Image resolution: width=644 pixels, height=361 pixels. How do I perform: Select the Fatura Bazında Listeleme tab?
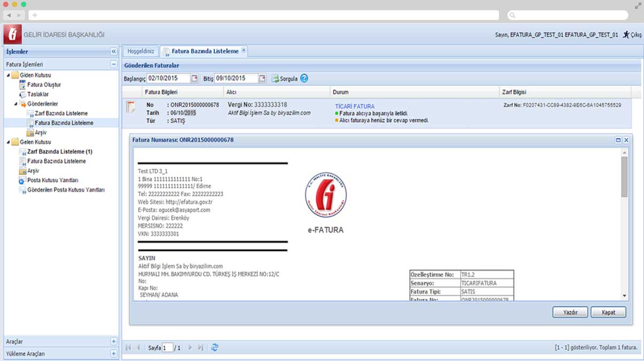coord(205,51)
